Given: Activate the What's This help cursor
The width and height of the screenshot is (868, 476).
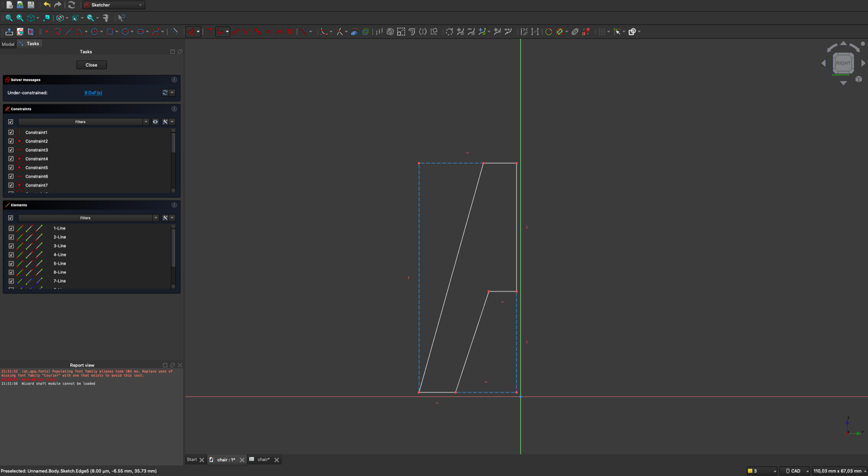Looking at the screenshot, I should click(x=122, y=18).
